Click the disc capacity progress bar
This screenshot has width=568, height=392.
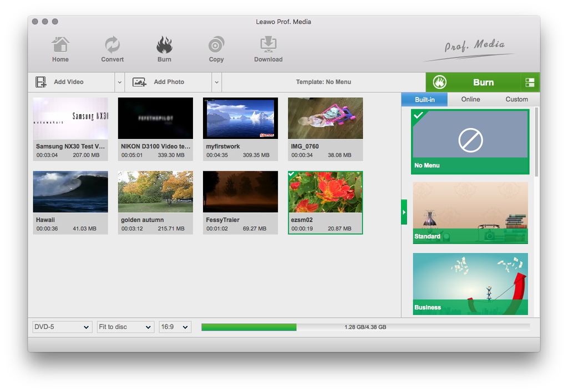[x=365, y=327]
